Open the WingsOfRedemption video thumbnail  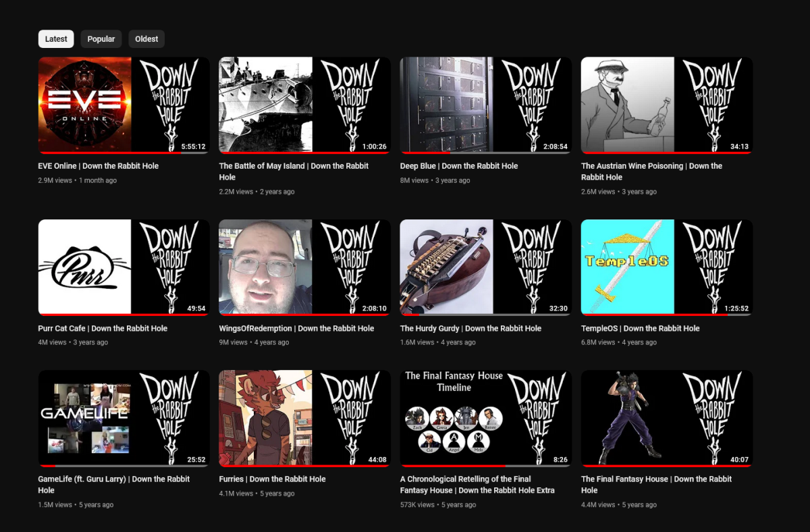pyautogui.click(x=304, y=267)
